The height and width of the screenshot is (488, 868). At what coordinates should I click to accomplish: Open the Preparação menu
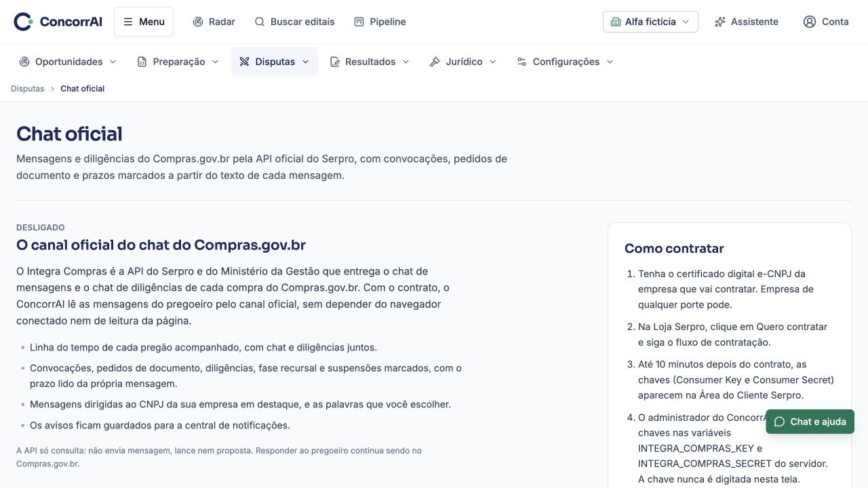click(x=178, y=62)
